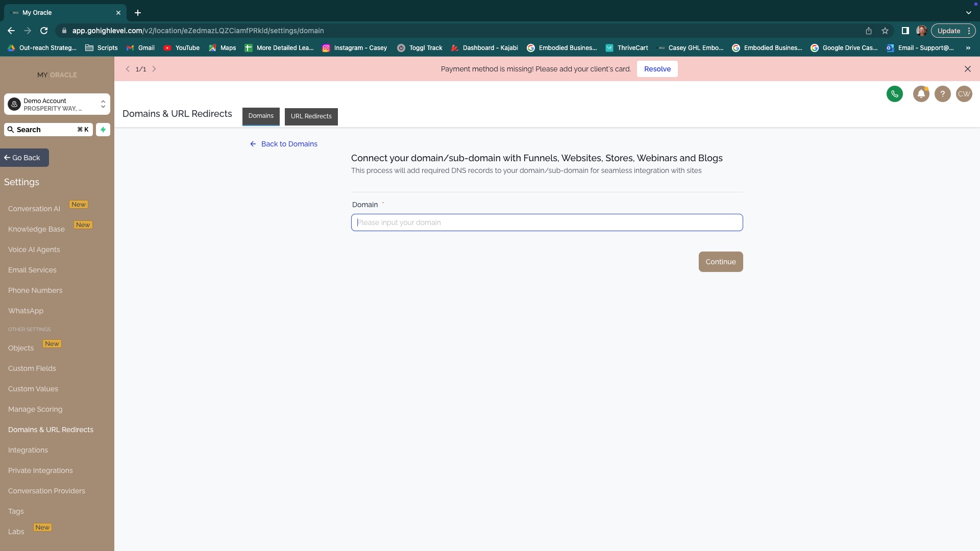Show next banner notification chevron
Viewport: 980px width, 551px height.
tap(154, 69)
